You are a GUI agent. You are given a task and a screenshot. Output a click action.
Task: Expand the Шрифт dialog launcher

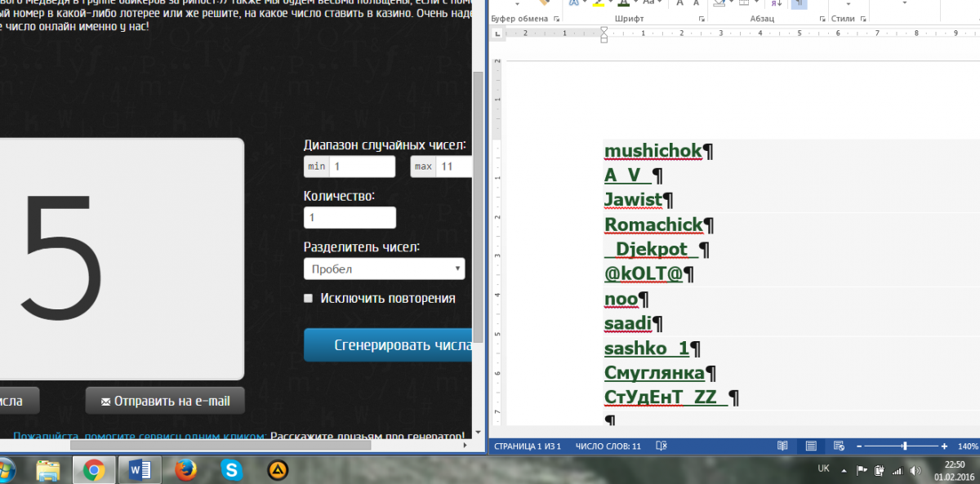702,19
